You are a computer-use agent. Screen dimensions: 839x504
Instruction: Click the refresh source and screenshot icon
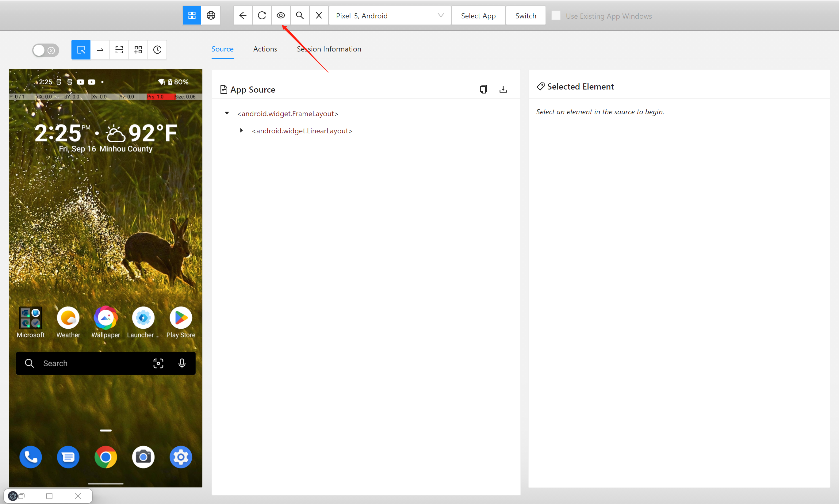[x=262, y=16]
